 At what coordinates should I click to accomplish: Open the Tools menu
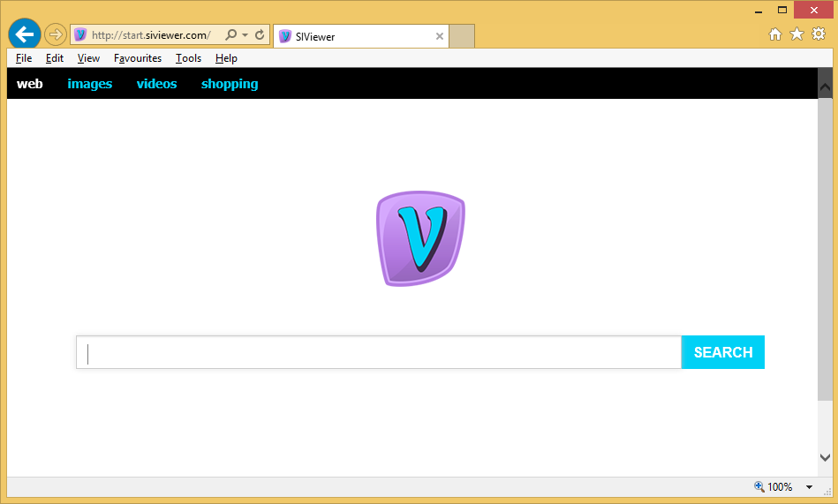pos(189,58)
